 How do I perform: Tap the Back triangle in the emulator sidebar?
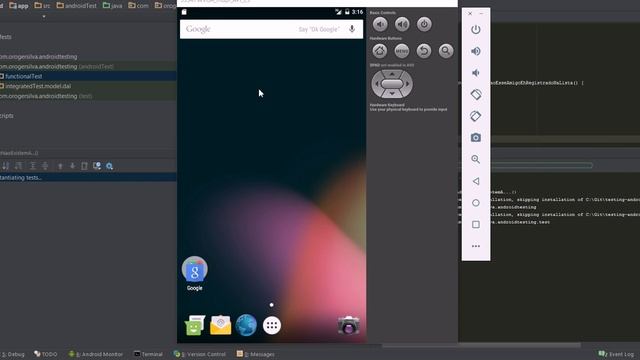point(476,181)
